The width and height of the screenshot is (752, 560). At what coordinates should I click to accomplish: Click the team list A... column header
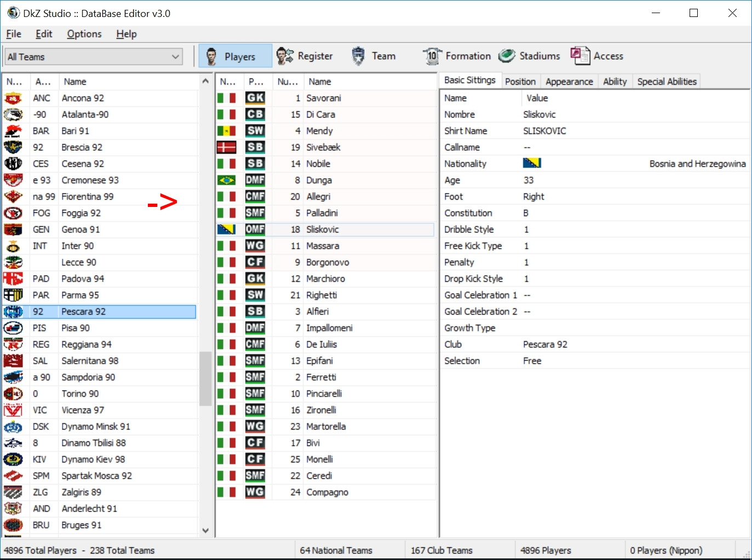[44, 82]
